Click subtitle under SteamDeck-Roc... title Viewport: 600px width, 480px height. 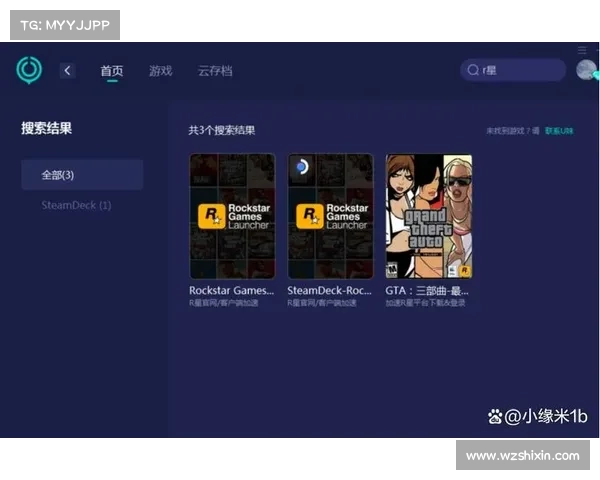322,303
